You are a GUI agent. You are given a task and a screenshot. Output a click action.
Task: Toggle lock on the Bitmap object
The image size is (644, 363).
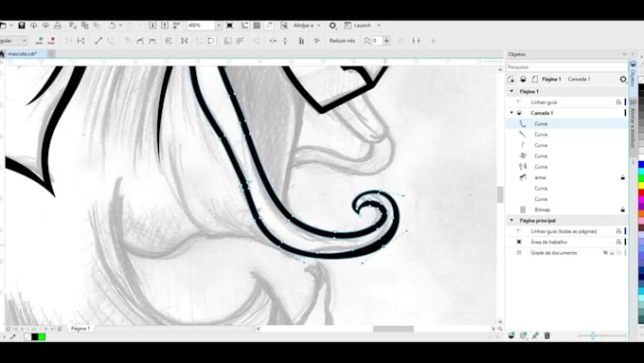622,209
